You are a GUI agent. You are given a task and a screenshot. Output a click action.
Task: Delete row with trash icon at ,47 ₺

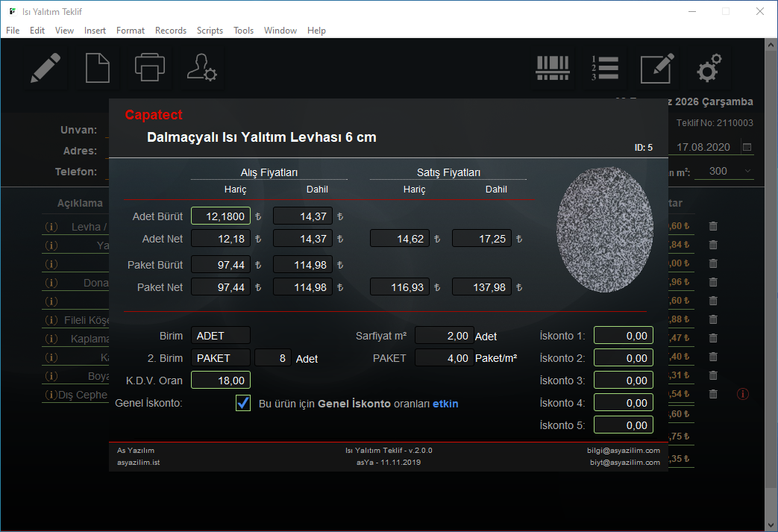[x=713, y=338]
